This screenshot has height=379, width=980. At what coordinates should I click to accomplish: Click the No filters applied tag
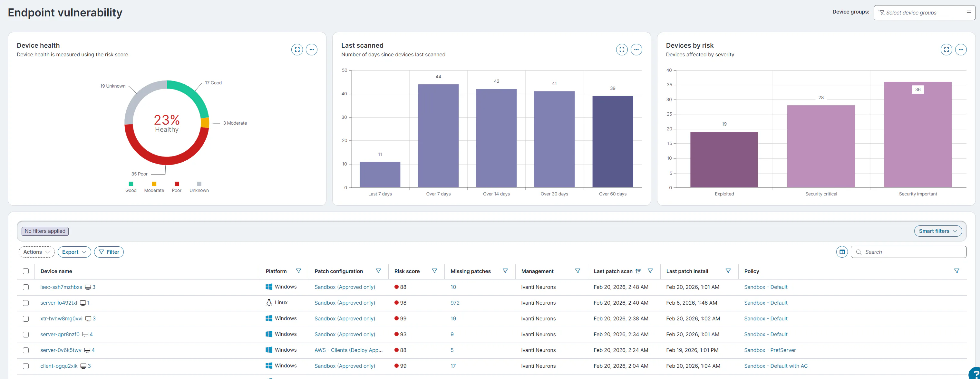point(45,231)
